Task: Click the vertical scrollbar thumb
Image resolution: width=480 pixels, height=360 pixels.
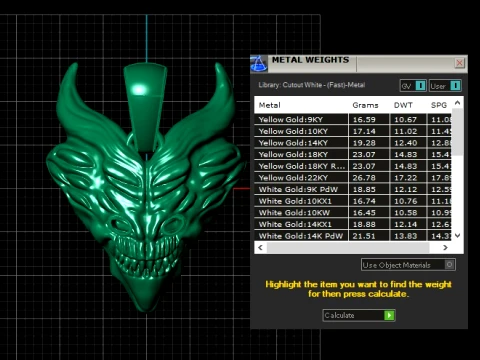Action: pos(458,132)
